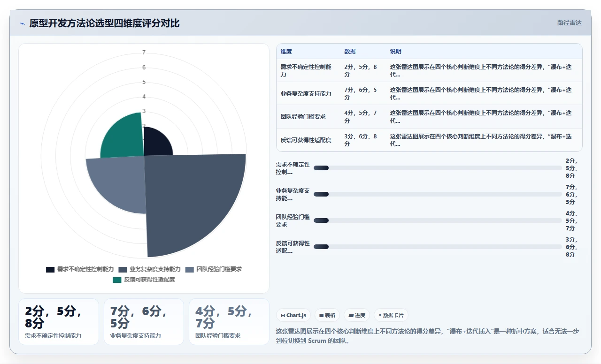Open the 业务复杂度支持能力 data card
The width and height of the screenshot is (601, 364).
pyautogui.click(x=144, y=322)
